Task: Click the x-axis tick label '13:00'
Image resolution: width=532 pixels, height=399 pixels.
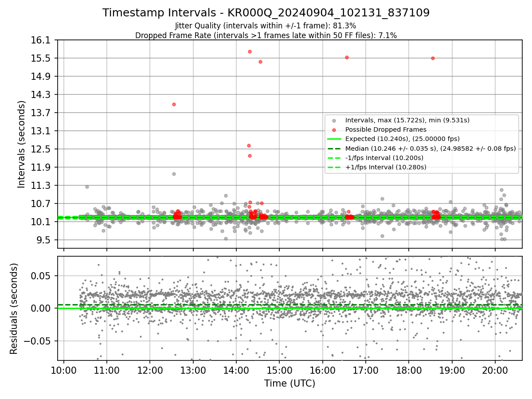Action: click(193, 370)
